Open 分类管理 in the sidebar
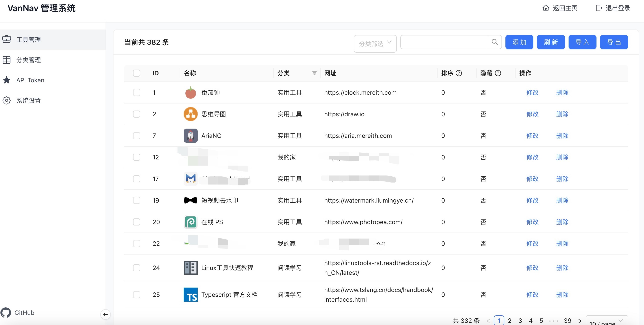Screen dimensions: 644x325 [29, 60]
